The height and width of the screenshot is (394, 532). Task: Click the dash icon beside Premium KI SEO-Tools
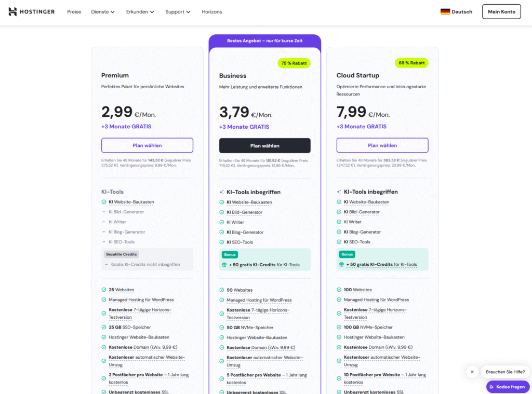[104, 242]
